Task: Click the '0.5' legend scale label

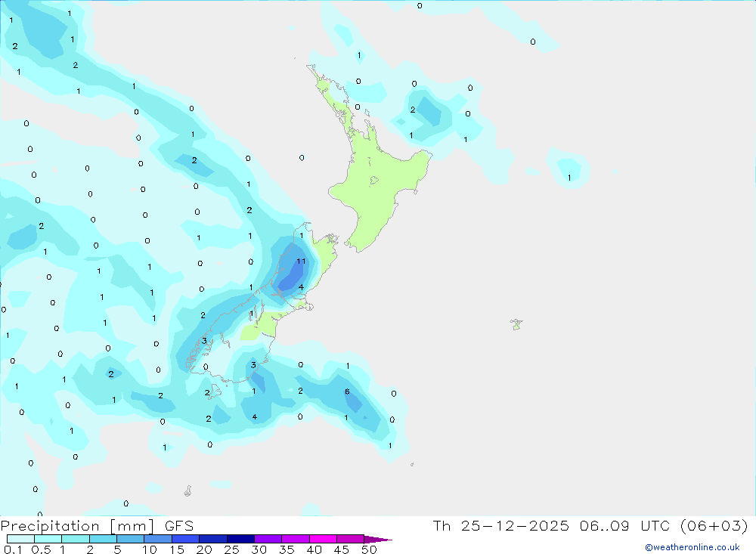Action: [x=41, y=549]
